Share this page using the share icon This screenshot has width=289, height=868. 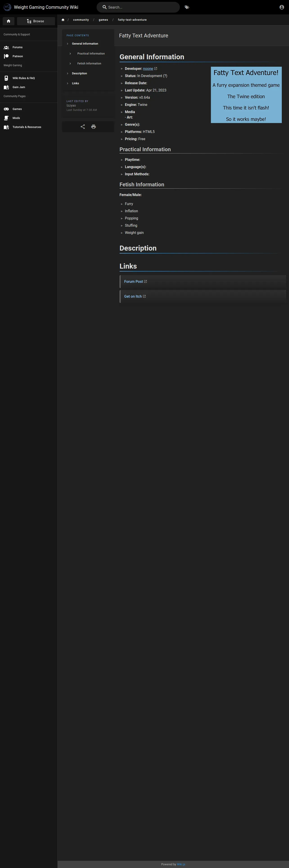tap(83, 127)
